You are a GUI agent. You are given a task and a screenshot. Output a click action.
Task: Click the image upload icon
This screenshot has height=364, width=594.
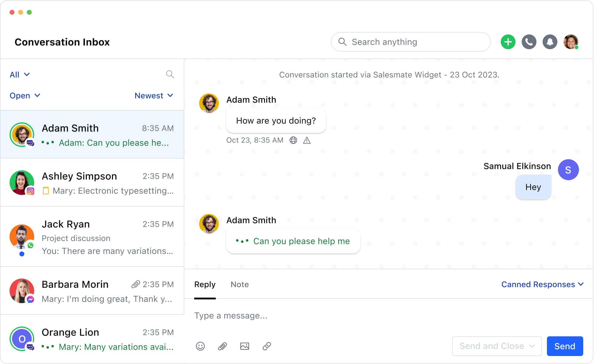point(244,346)
